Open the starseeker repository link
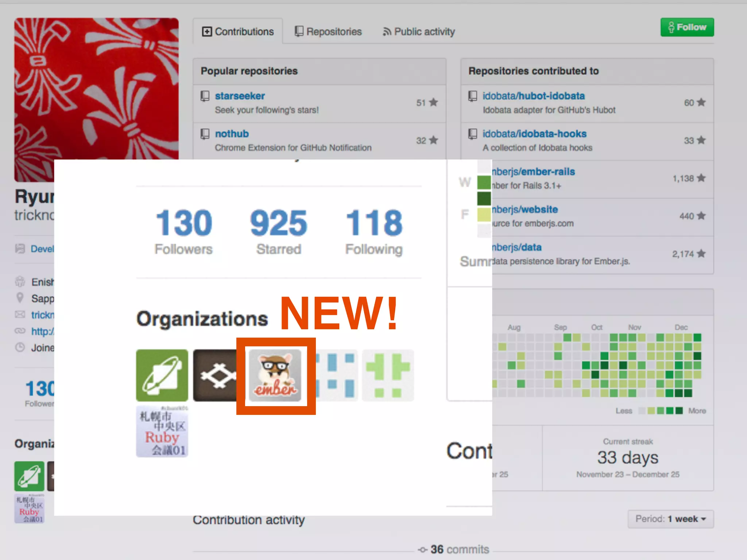747x560 pixels. (240, 96)
